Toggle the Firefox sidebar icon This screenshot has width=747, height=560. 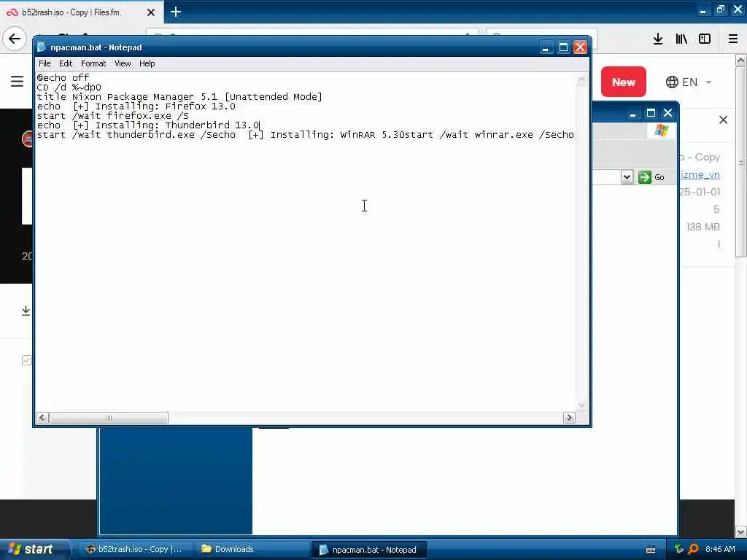point(705,39)
